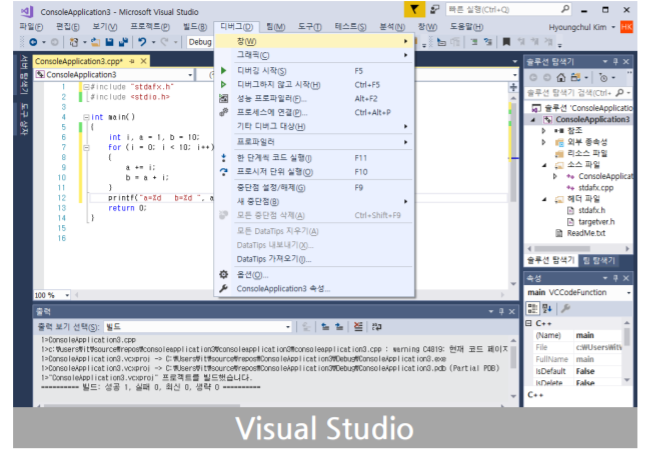Click the alphabetical sort icon in Properties
Viewport: 663px width, 453px height.
547,308
